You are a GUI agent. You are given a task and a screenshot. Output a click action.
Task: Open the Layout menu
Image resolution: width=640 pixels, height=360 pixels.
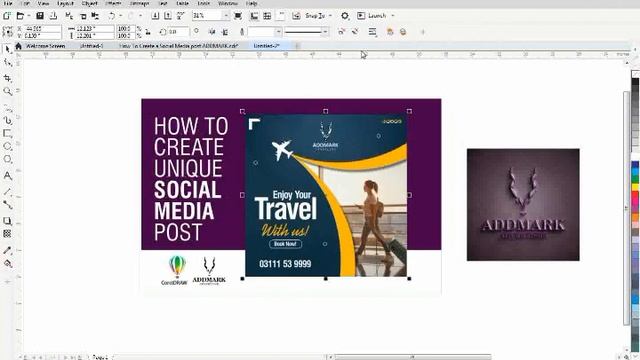click(65, 3)
